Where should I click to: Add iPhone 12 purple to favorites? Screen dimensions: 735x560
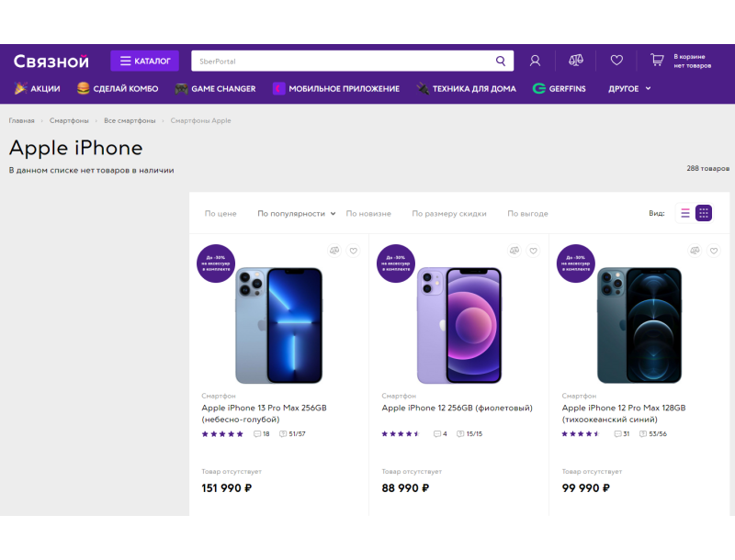(x=534, y=251)
